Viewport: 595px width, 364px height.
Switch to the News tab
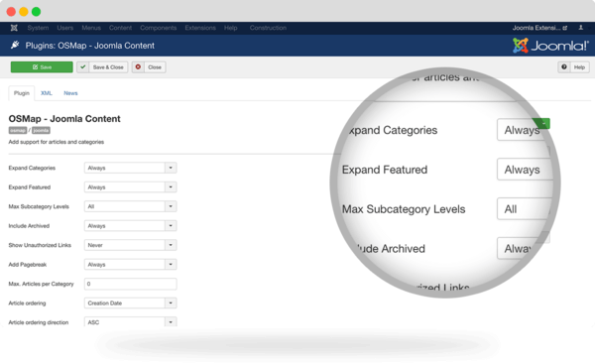tap(70, 93)
